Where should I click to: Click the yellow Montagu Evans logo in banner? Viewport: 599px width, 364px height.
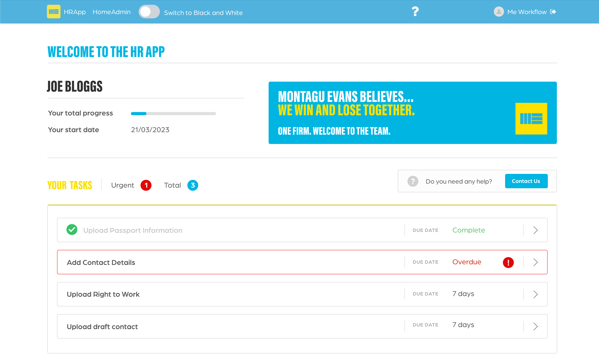531,118
